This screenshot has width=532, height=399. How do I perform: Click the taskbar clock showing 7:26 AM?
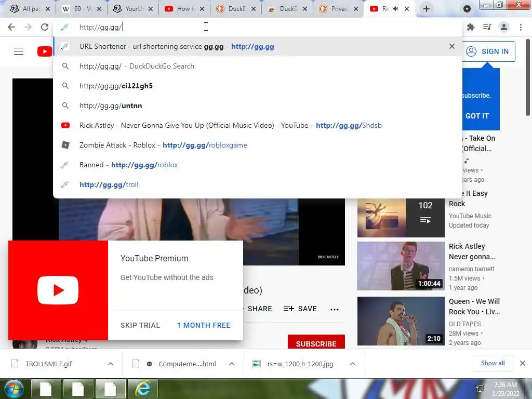[506, 389]
